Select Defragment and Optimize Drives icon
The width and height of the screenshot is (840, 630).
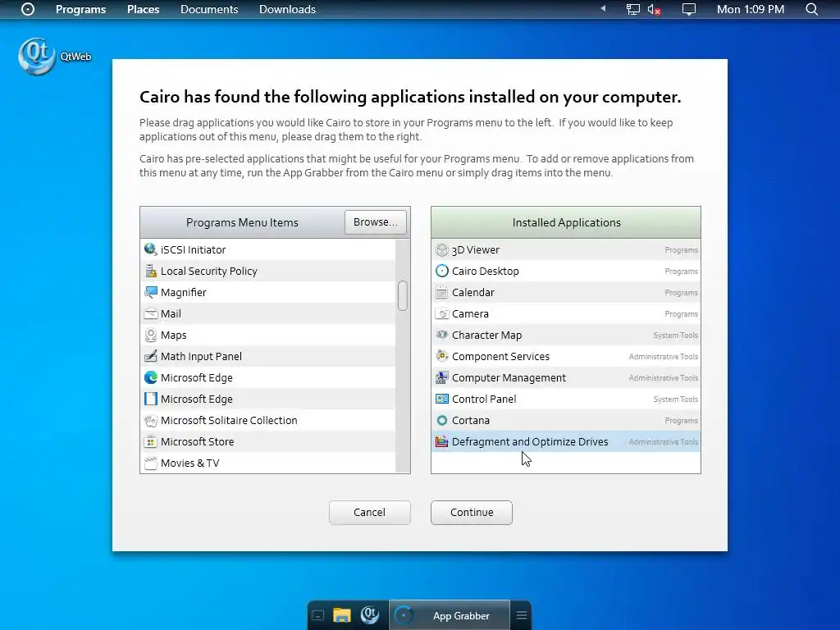441,442
